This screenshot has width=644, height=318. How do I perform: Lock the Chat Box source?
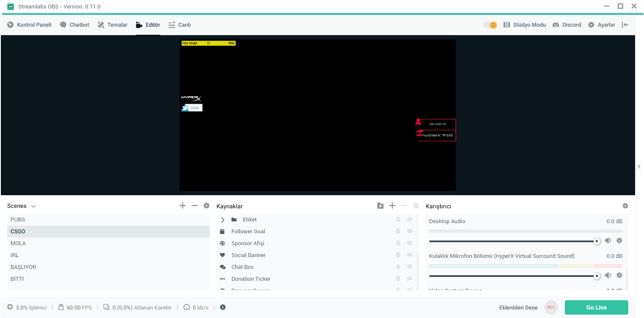coord(398,267)
